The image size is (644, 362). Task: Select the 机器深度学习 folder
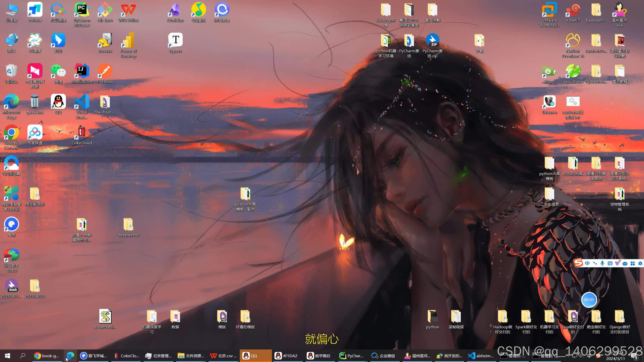(x=152, y=322)
